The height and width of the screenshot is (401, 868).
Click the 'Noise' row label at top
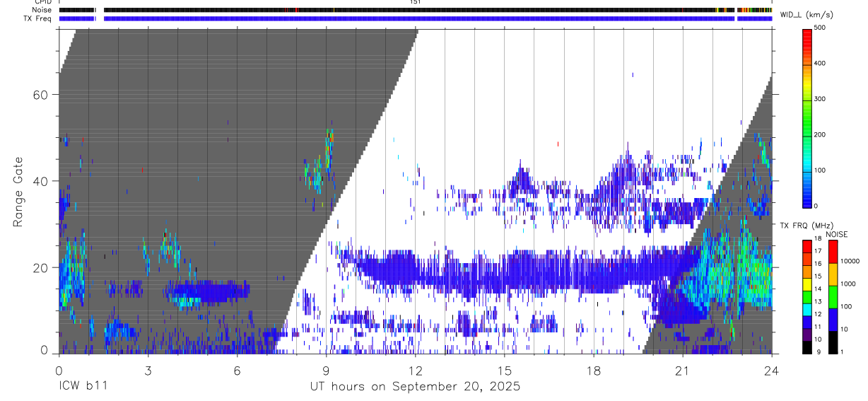pyautogui.click(x=43, y=10)
